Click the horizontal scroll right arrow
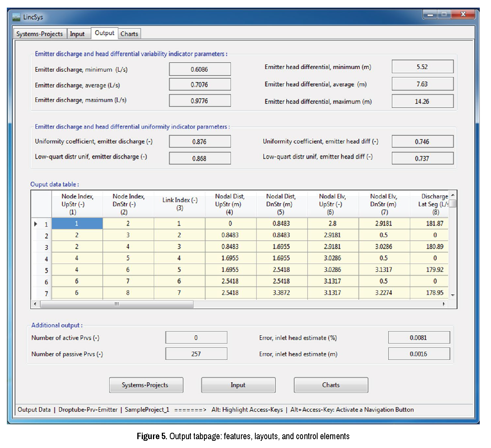Viewport: 491px width, 448px height. tap(444, 304)
